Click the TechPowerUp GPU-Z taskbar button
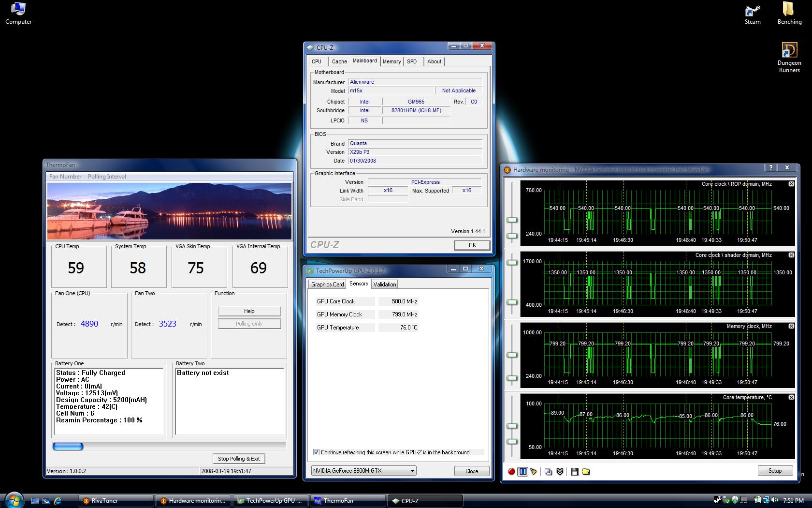The height and width of the screenshot is (508, 812). pyautogui.click(x=271, y=501)
